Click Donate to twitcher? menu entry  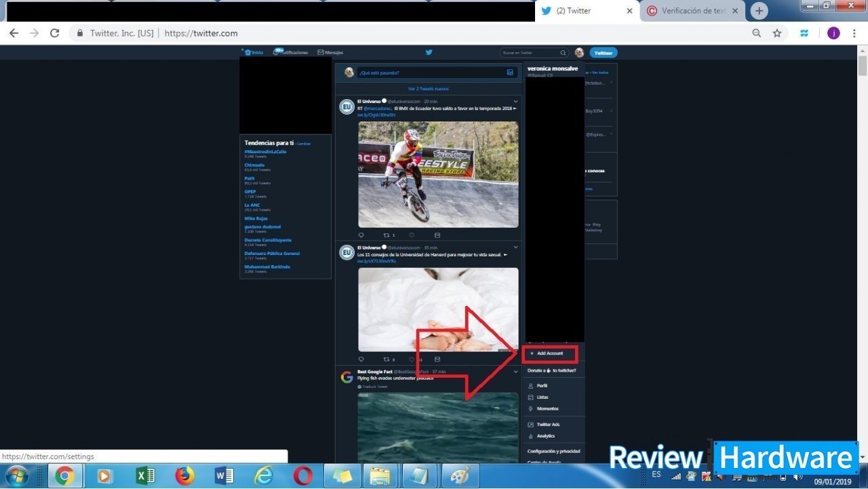tap(551, 371)
